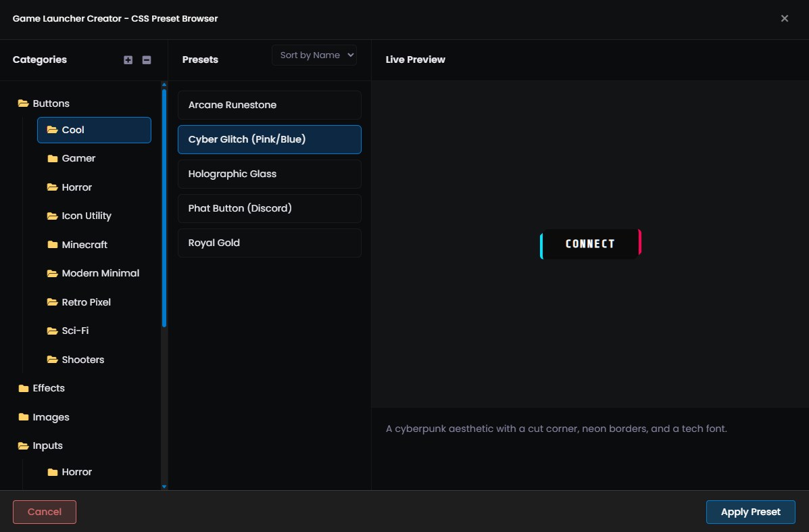809x532 pixels.
Task: Click the collapse all categories minus icon
Action: click(x=147, y=60)
